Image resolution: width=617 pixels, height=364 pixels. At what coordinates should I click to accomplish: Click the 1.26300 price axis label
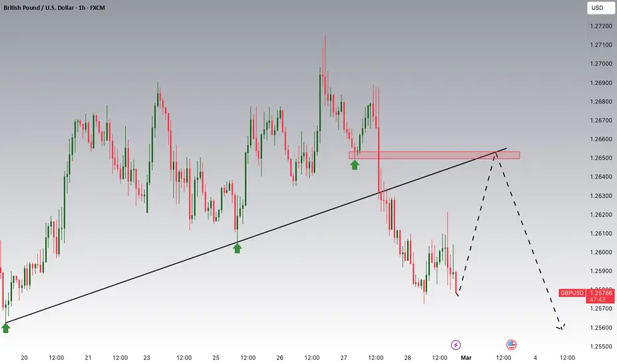[600, 196]
